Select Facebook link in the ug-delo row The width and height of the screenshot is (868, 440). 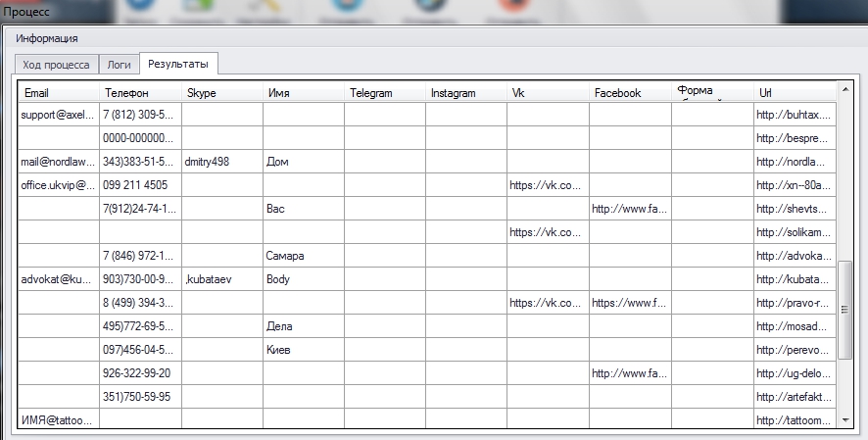pyautogui.click(x=630, y=373)
